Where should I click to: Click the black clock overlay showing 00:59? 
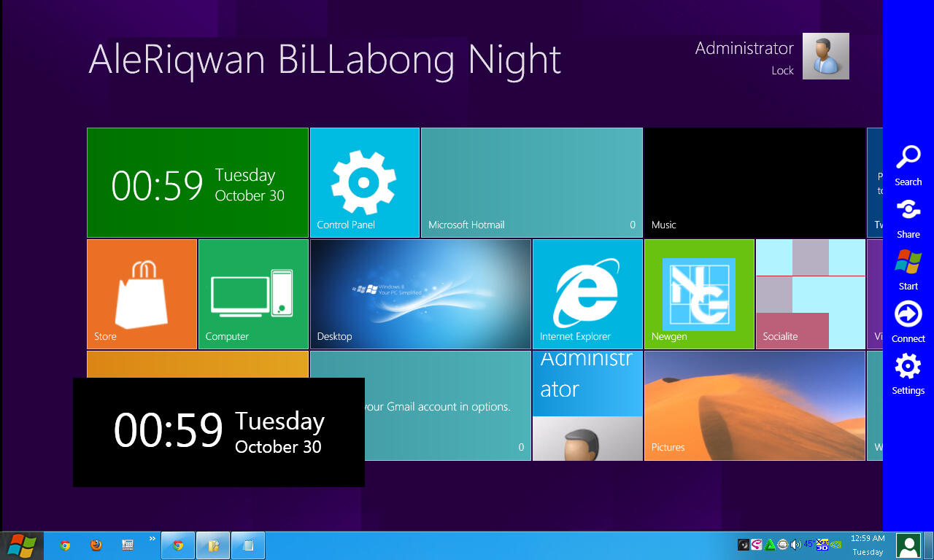pos(219,432)
